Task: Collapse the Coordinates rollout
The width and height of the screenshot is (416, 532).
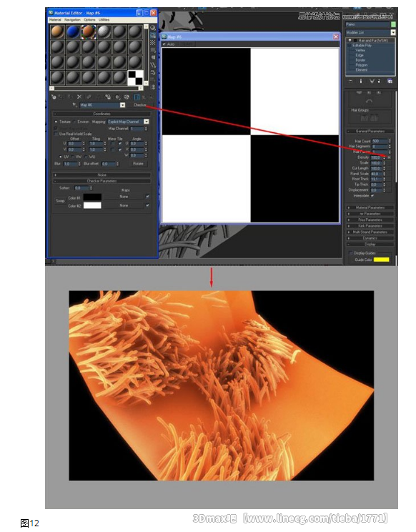Action: click(101, 114)
